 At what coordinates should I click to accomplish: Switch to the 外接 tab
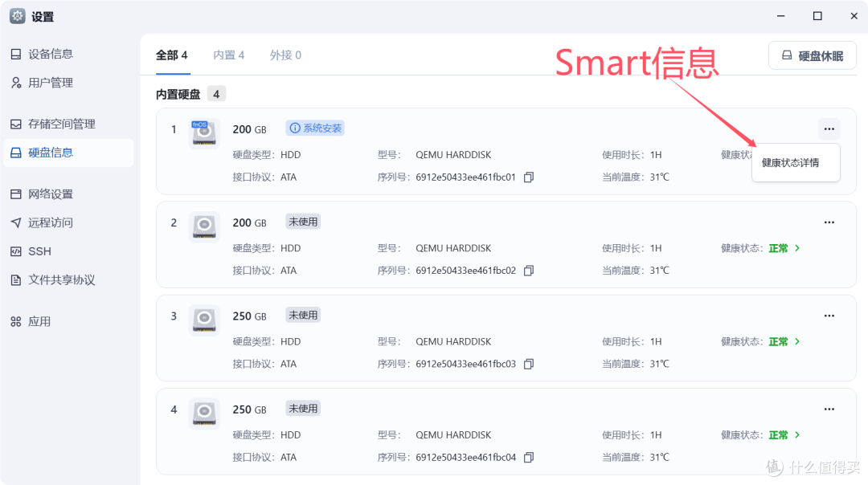click(x=285, y=55)
